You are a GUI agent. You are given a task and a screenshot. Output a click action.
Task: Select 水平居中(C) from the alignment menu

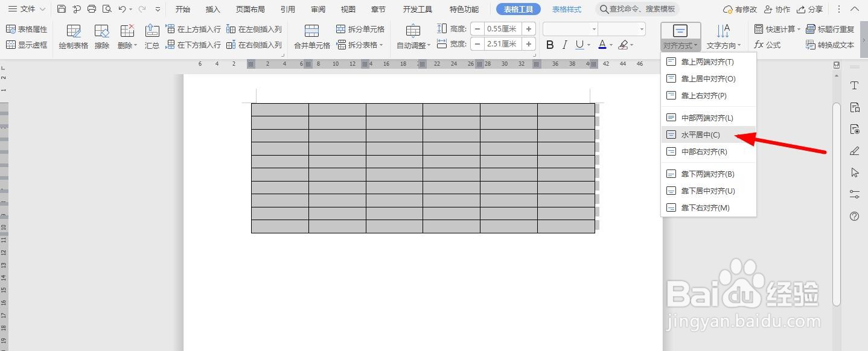click(700, 134)
